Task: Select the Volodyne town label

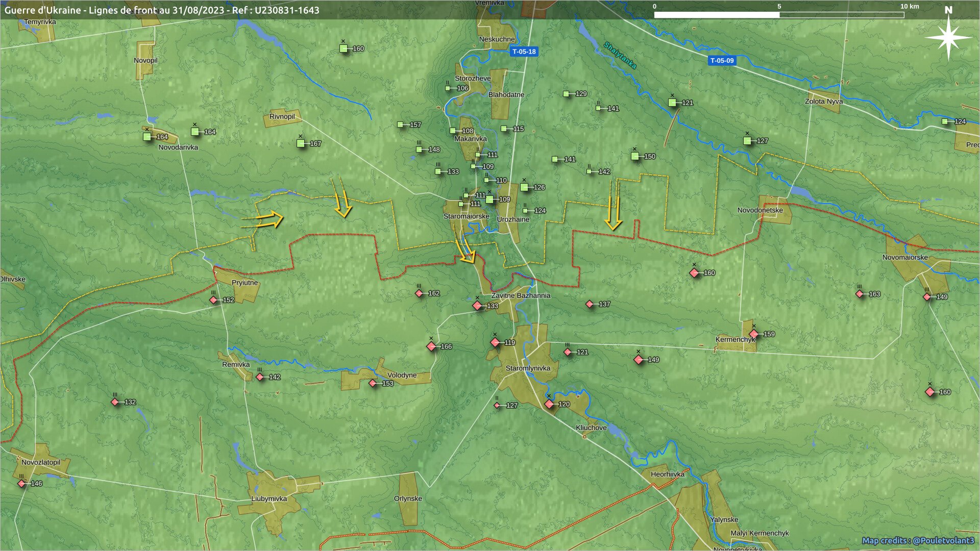Action: pyautogui.click(x=402, y=375)
